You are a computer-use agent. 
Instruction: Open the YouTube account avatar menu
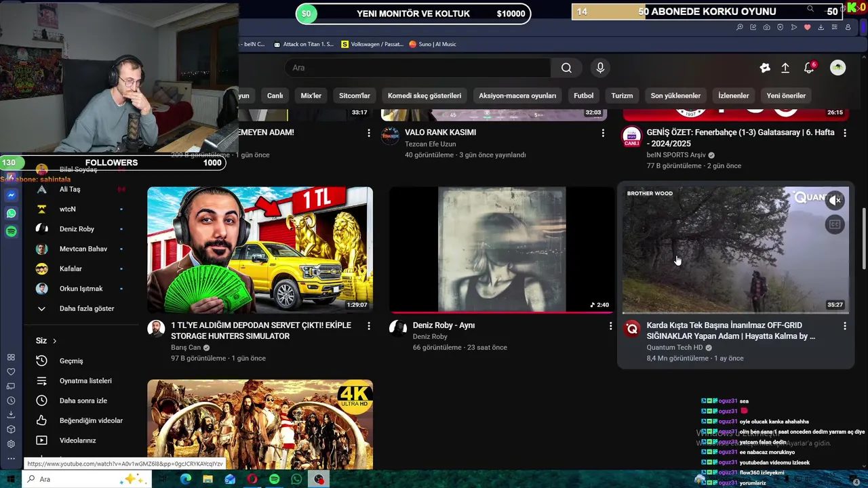tap(838, 68)
